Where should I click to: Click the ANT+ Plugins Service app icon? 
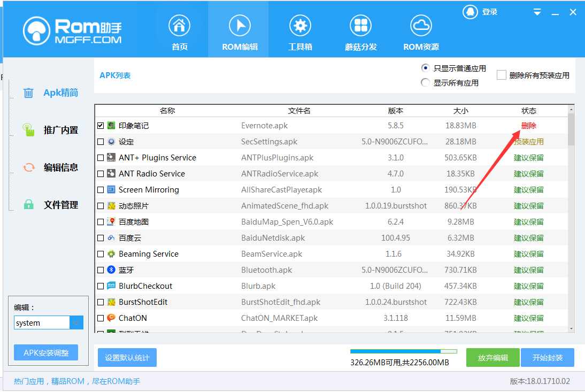pos(111,157)
